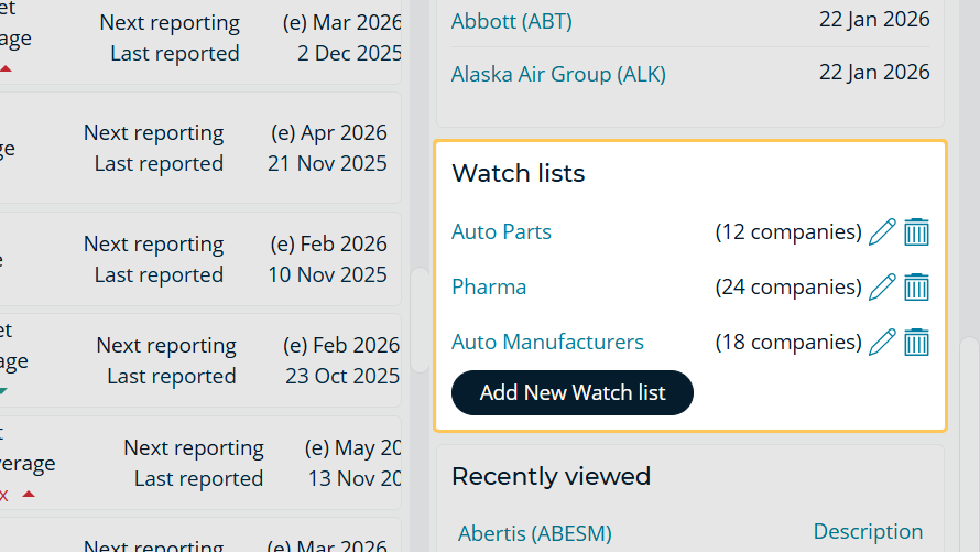Viewport: 980px width, 552px height.
Task: Delete the Auto Manufacturers watch list
Action: tap(916, 342)
